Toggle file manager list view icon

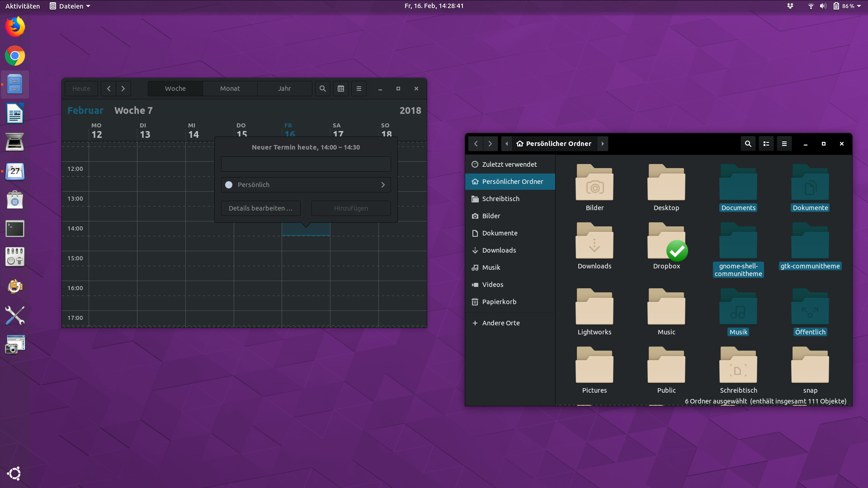[x=766, y=144]
